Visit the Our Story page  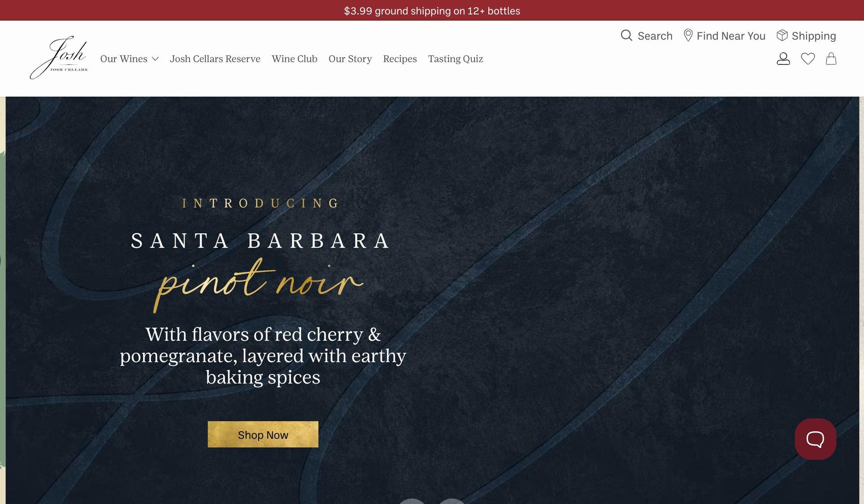350,59
